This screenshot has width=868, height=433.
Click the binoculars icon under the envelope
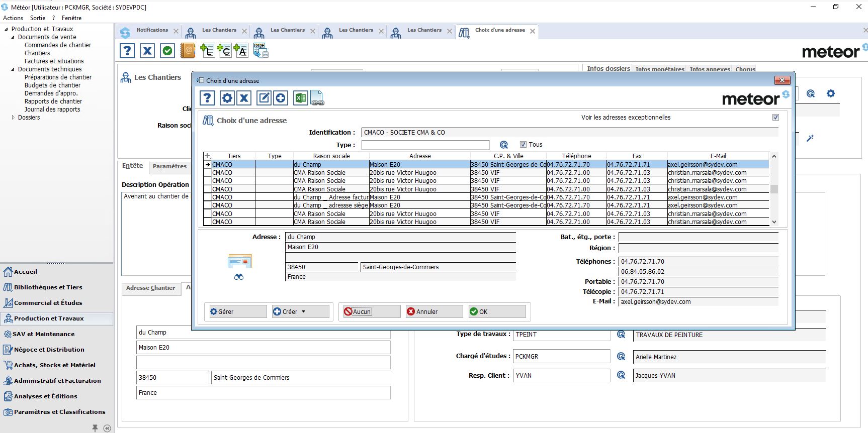[x=239, y=277]
